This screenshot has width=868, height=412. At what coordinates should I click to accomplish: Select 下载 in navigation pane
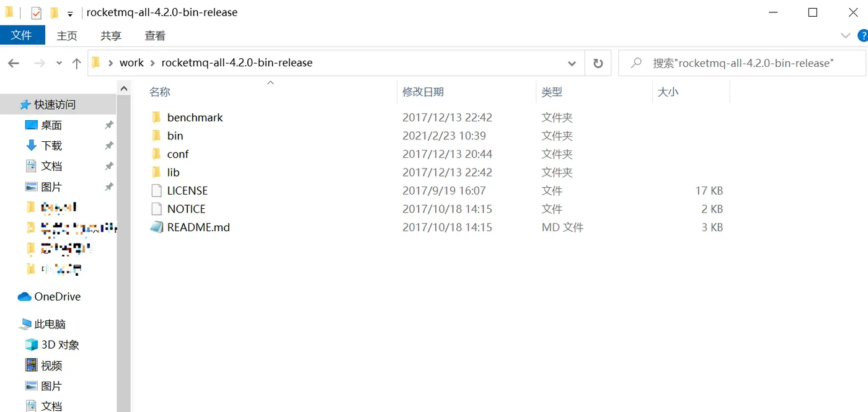[51, 146]
